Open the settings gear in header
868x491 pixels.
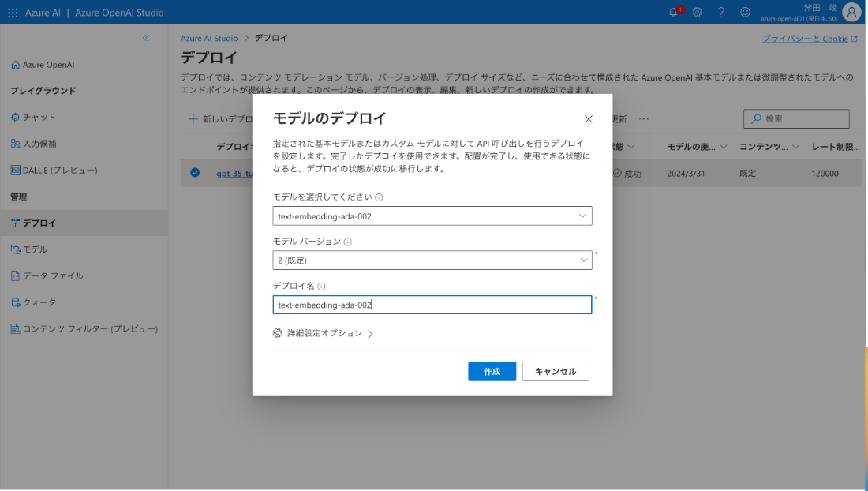pos(698,12)
